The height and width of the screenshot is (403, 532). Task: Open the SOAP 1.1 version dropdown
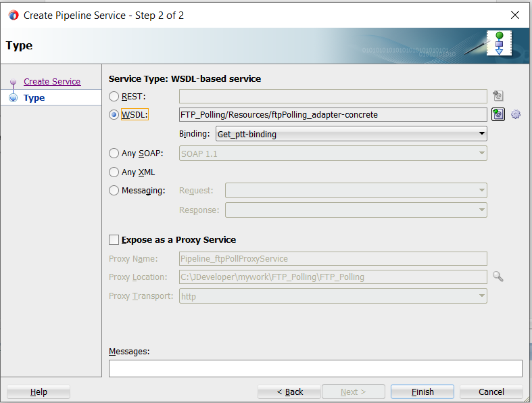pyautogui.click(x=333, y=153)
